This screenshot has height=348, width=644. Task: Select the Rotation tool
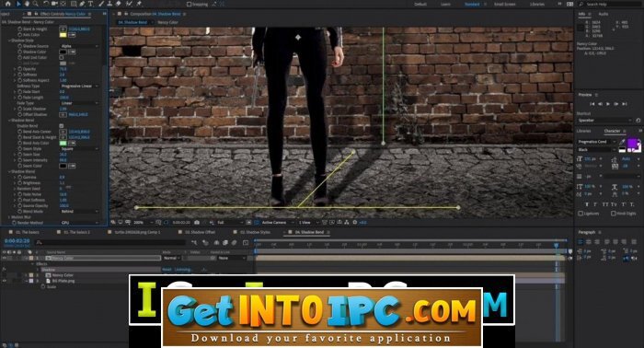click(x=46, y=4)
